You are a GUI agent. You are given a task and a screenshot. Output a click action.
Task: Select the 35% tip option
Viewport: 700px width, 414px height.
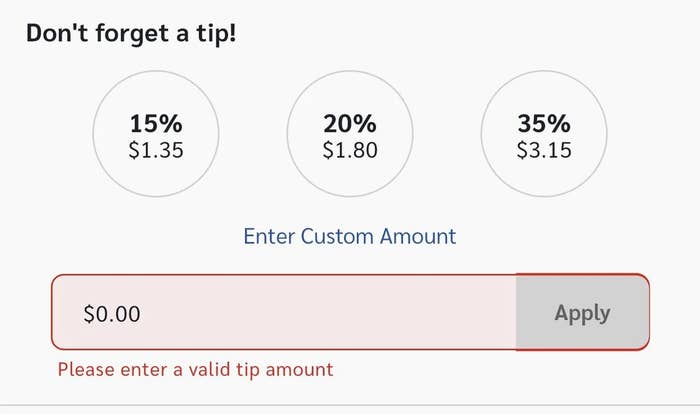tap(544, 137)
